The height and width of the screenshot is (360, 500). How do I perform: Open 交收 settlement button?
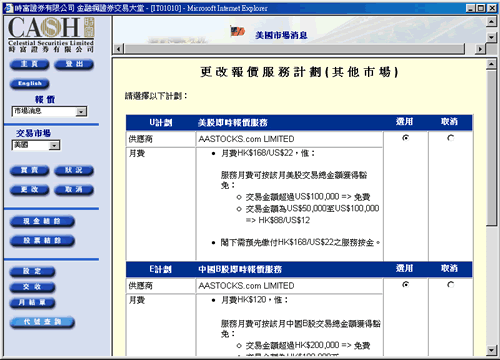point(32,287)
